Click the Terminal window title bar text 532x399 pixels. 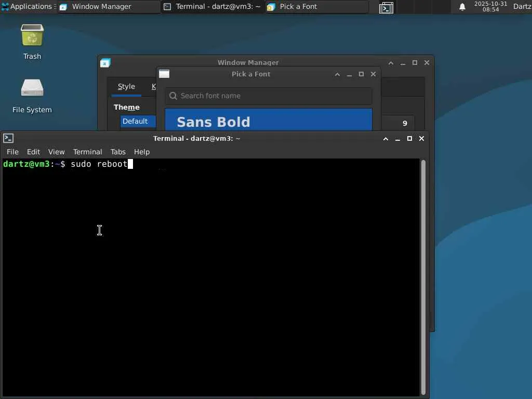pos(197,138)
